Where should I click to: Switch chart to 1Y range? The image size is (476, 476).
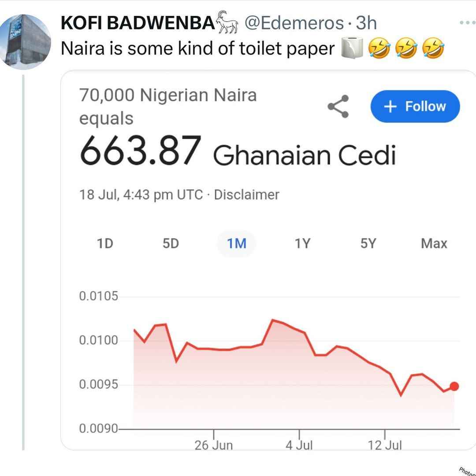coord(302,243)
